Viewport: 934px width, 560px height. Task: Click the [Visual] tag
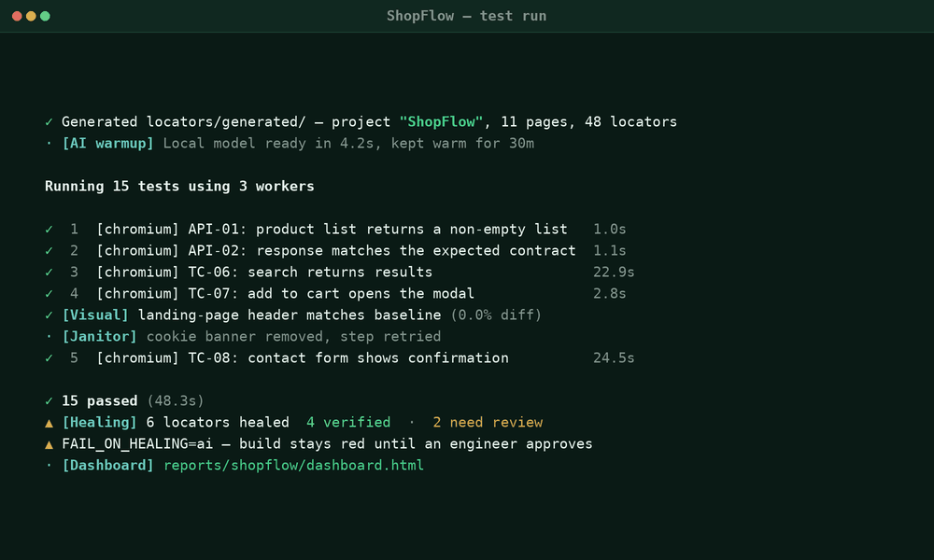pyautogui.click(x=95, y=315)
